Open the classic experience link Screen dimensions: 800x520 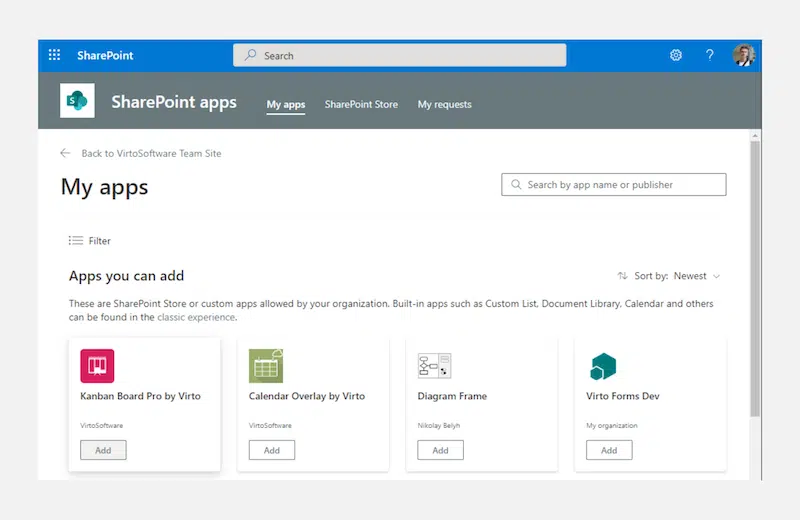pos(196,317)
